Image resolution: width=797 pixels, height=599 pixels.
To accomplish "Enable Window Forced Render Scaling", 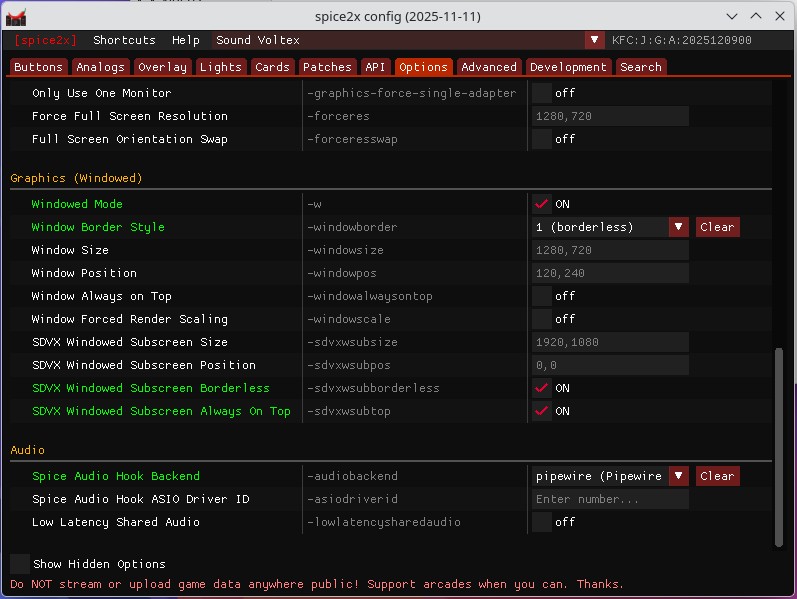I will tap(542, 319).
